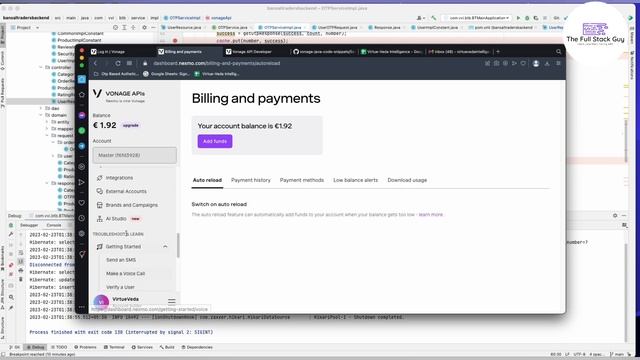Collapse the domain folder in project tree

pyautogui.click(x=41, y=115)
